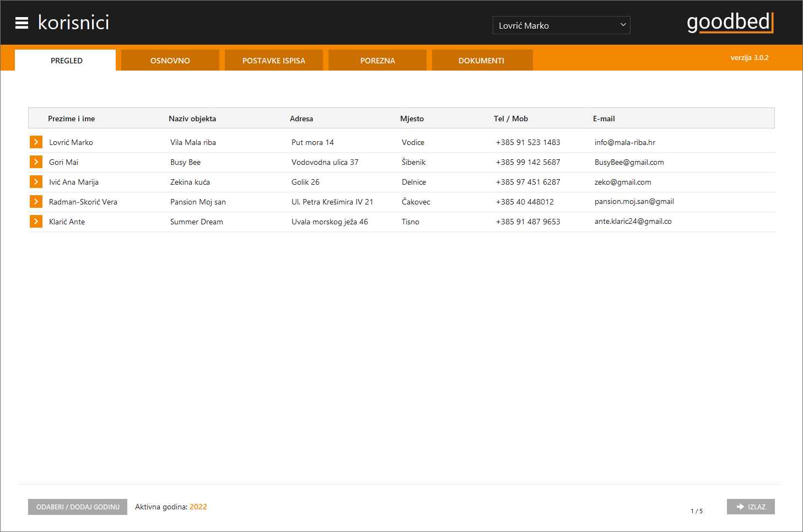
Task: Click the Prezime i ime column header
Action: (x=71, y=119)
